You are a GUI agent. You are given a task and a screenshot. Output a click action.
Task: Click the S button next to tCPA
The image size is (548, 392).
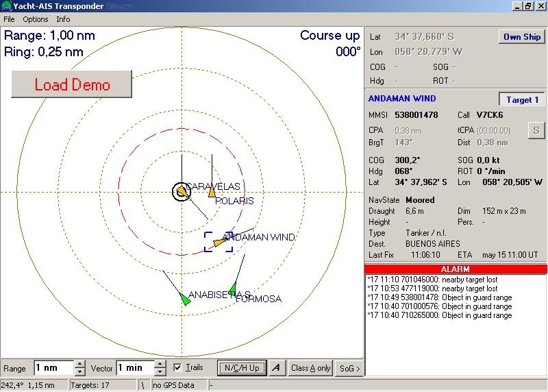[x=536, y=131]
